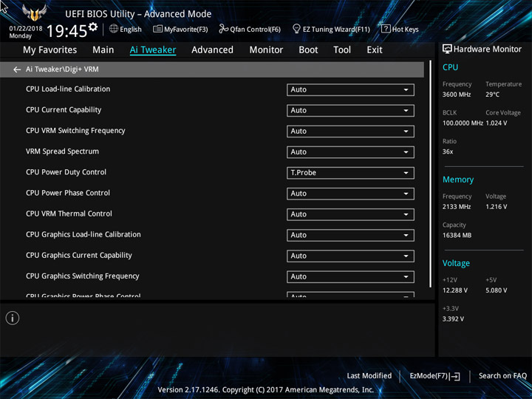The width and height of the screenshot is (532, 399).
Task: Click Qfan Control(F6) label
Action: click(x=256, y=30)
